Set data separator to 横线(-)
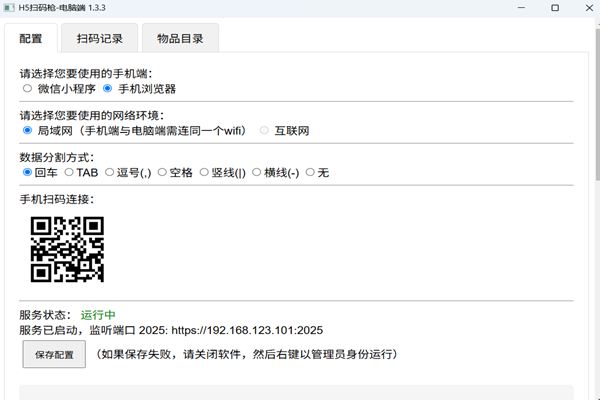This screenshot has height=400, width=600. coord(256,172)
